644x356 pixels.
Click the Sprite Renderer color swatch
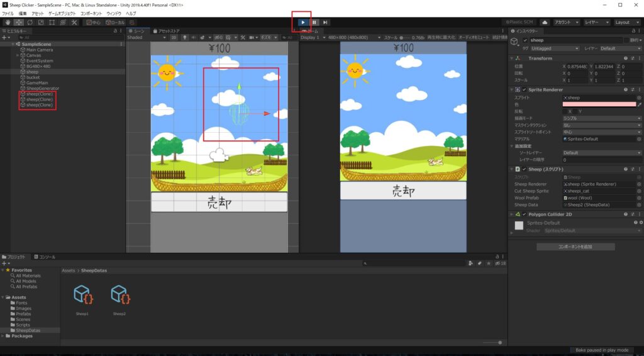(599, 104)
